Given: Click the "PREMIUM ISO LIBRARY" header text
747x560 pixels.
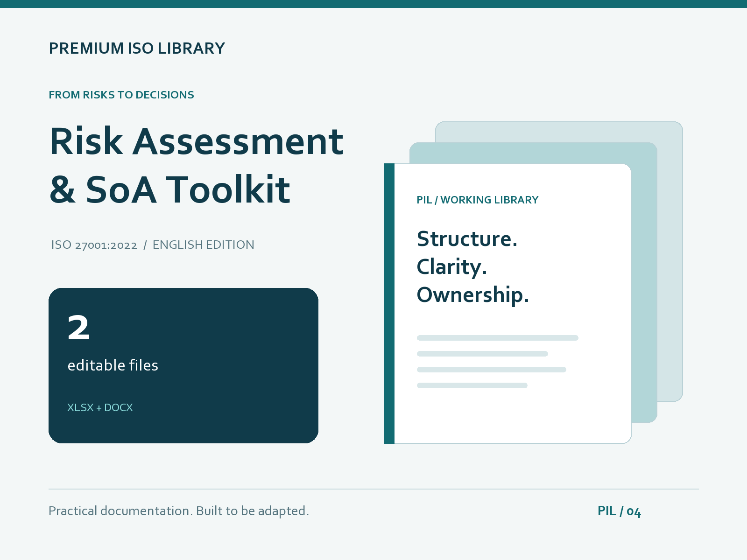Looking at the screenshot, I should [x=137, y=49].
